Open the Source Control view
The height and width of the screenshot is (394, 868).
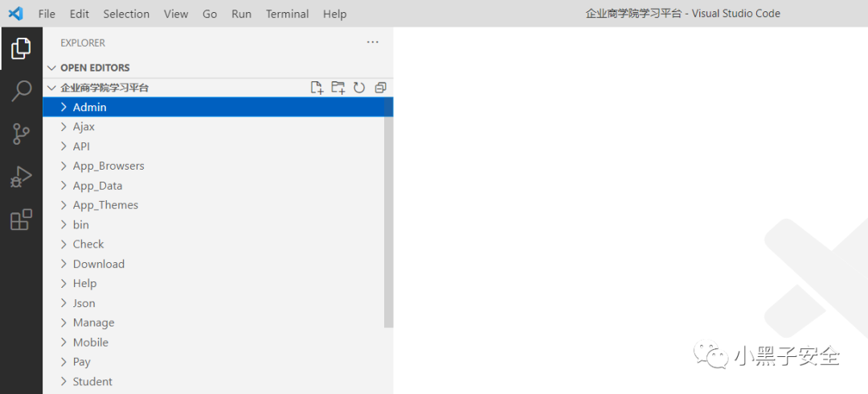[21, 133]
